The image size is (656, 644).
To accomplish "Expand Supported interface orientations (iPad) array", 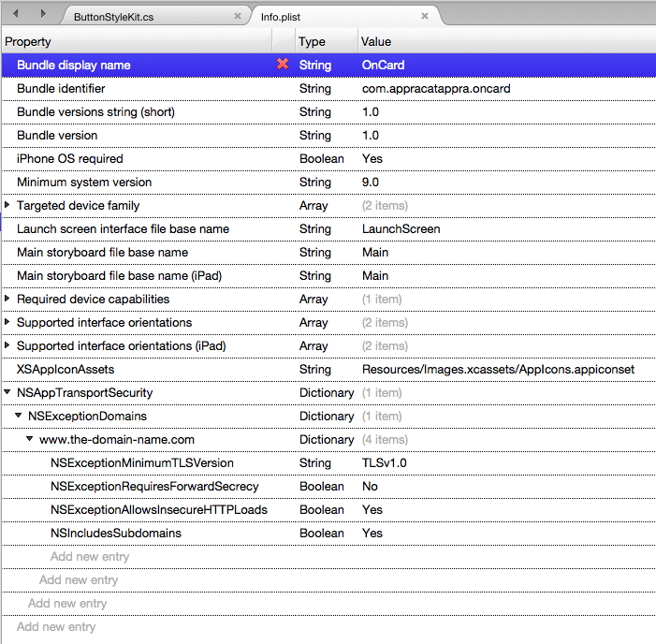I will pyautogui.click(x=7, y=345).
